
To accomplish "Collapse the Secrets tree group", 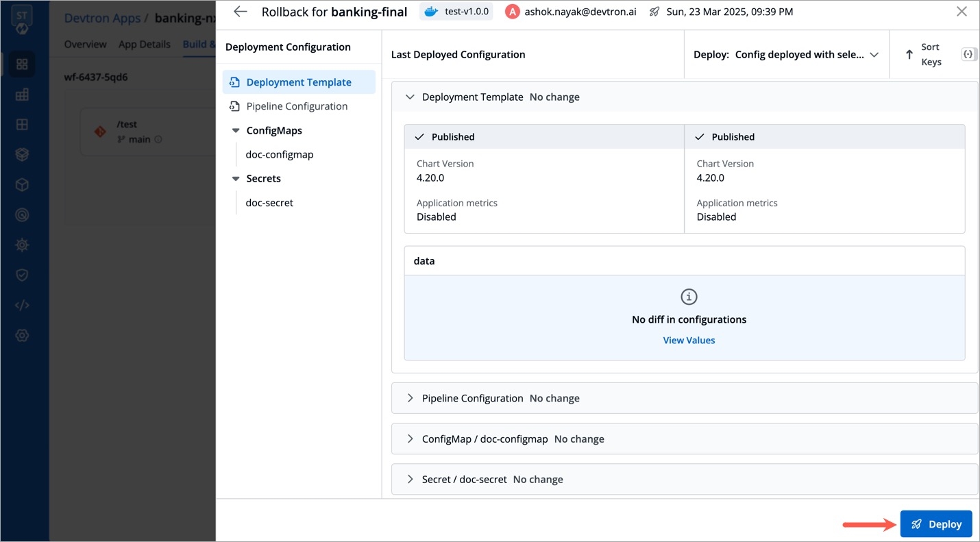I will (235, 178).
